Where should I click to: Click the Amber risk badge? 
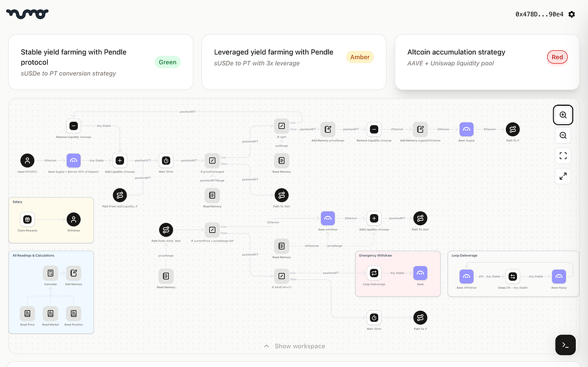(360, 57)
